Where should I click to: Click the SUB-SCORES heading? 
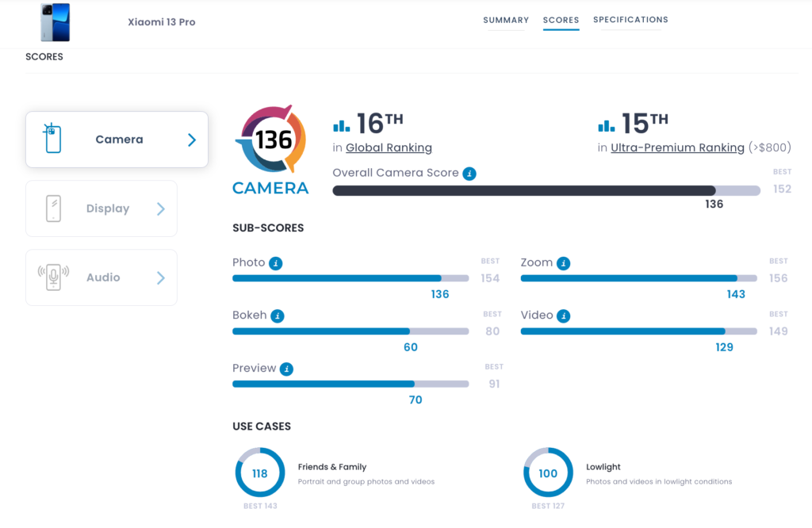(268, 228)
